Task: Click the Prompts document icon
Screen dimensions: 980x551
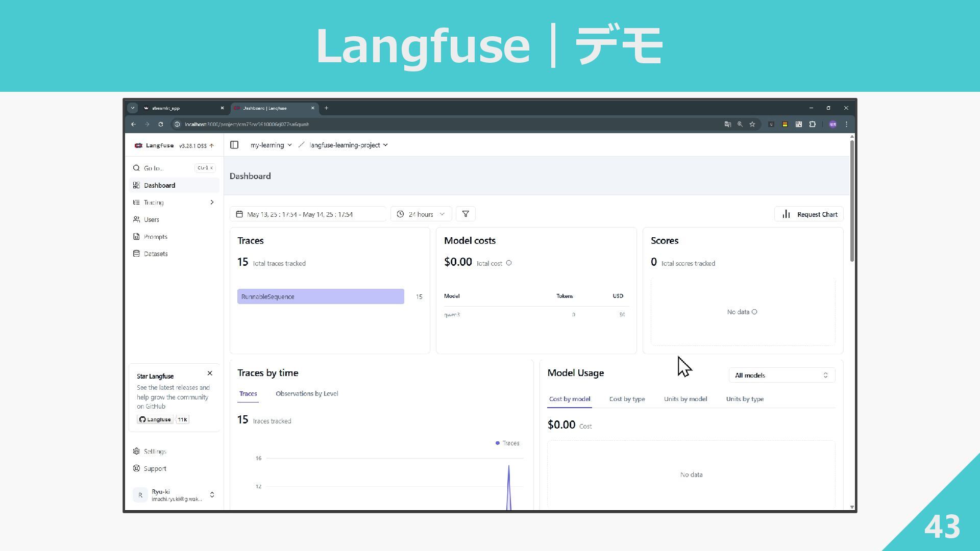Action: [x=136, y=237]
